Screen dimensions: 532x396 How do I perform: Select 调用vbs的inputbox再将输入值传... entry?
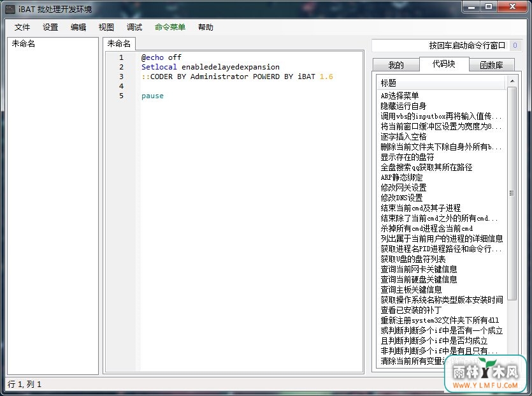[441, 116]
